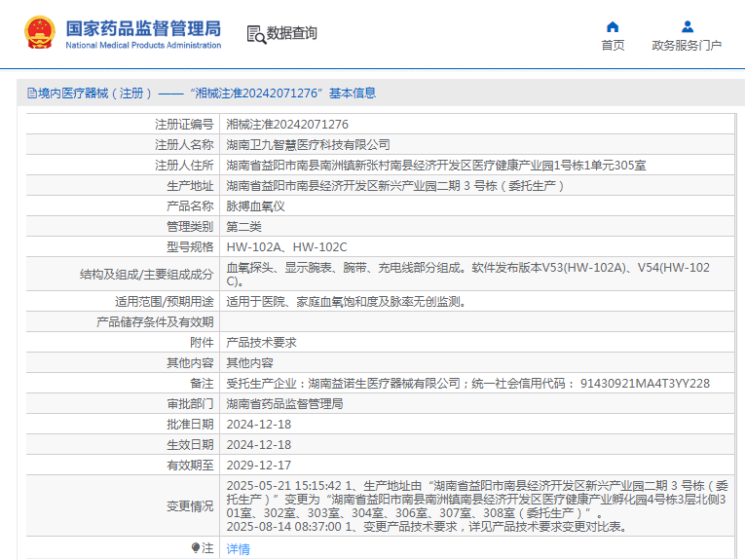Click the 其他内容 value cell
Image resolution: width=745 pixels, height=560 pixels.
point(249,362)
